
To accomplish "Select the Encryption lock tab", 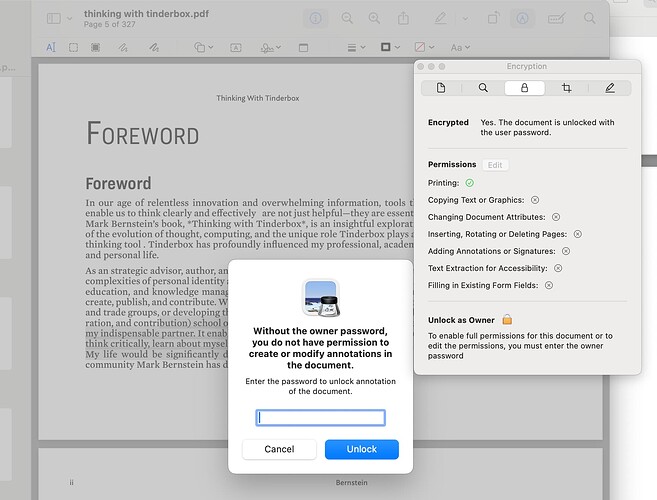I will [525, 88].
